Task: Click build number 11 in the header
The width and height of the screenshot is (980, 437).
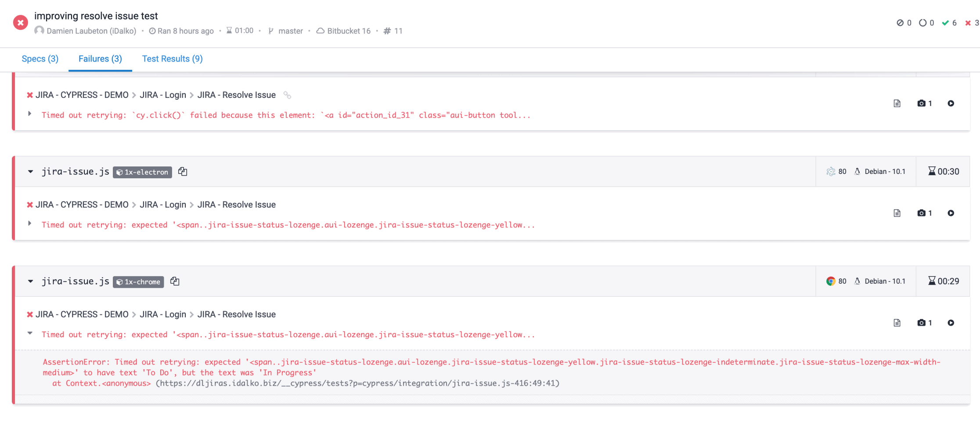Action: (393, 31)
